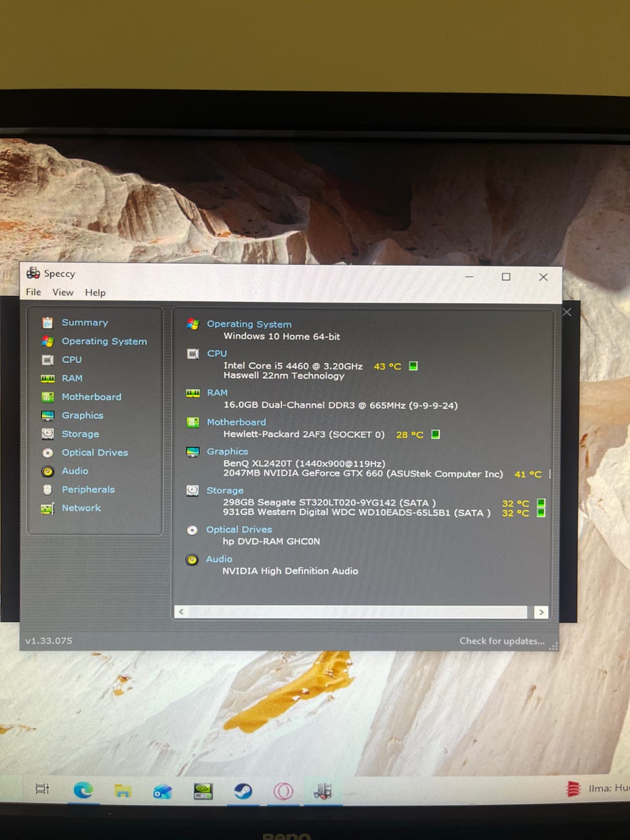
Task: Click the Western Digital drive temperature indicator
Action: coord(541,513)
